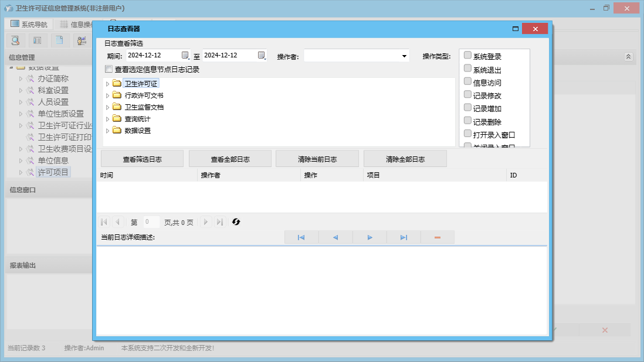Click the 操作 column header

click(333, 175)
